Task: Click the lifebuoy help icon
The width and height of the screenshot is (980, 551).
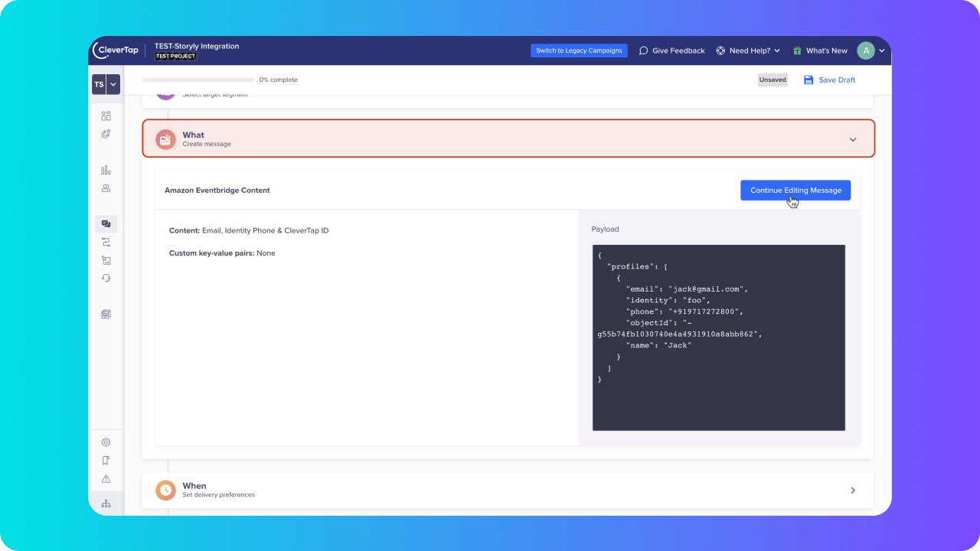Action: [720, 51]
